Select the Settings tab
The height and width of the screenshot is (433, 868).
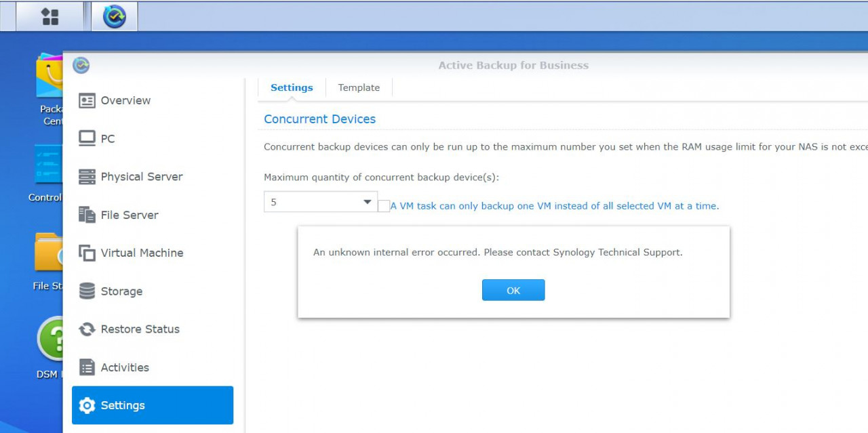pos(292,87)
